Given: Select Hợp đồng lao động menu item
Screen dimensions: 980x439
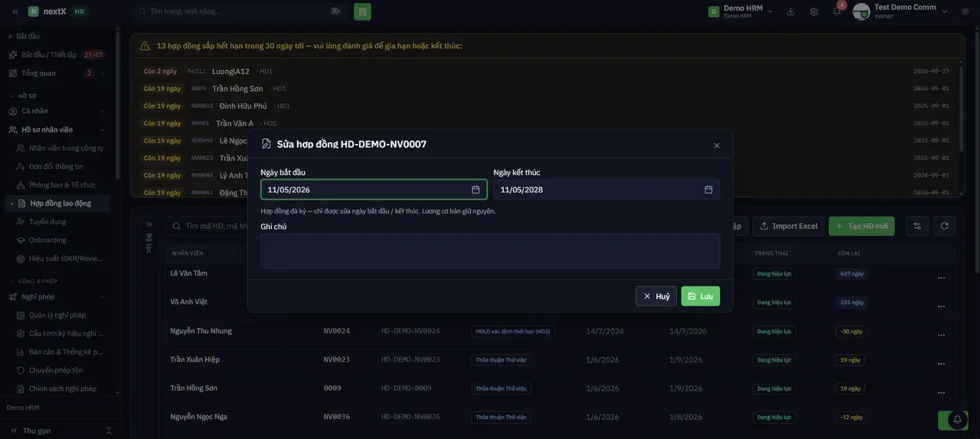Looking at the screenshot, I should coord(59,203).
